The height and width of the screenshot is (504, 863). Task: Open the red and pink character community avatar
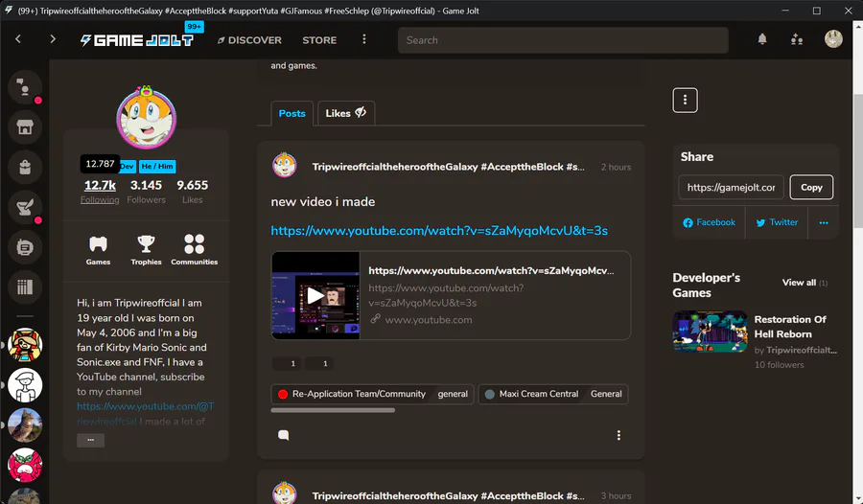25,465
